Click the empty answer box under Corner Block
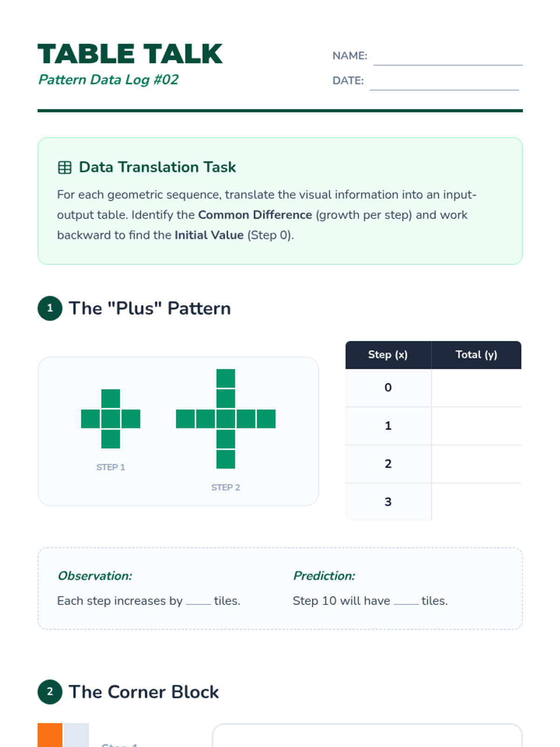 [x=367, y=736]
